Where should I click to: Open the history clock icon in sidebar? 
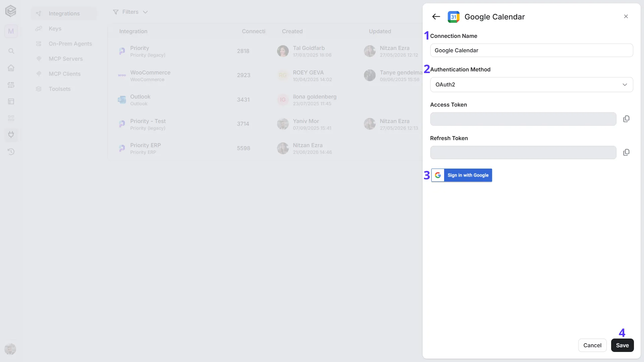click(11, 152)
